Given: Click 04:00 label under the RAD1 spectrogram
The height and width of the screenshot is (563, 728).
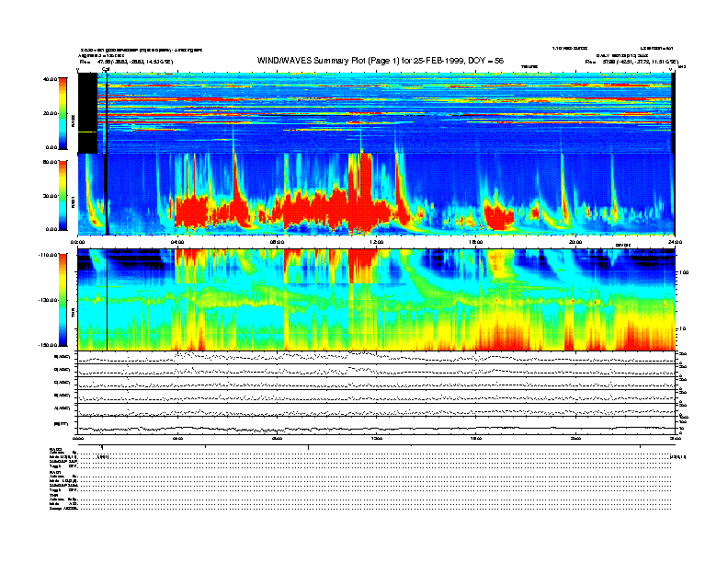Looking at the screenshot, I should [177, 242].
